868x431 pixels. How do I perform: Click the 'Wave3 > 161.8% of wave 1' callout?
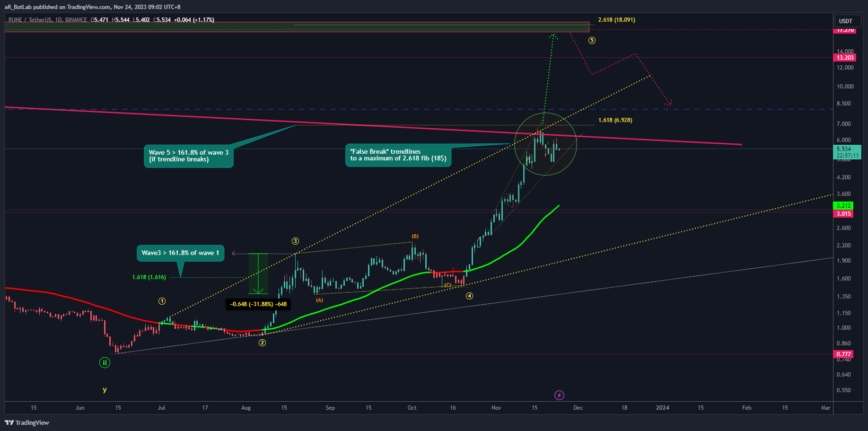(x=180, y=253)
